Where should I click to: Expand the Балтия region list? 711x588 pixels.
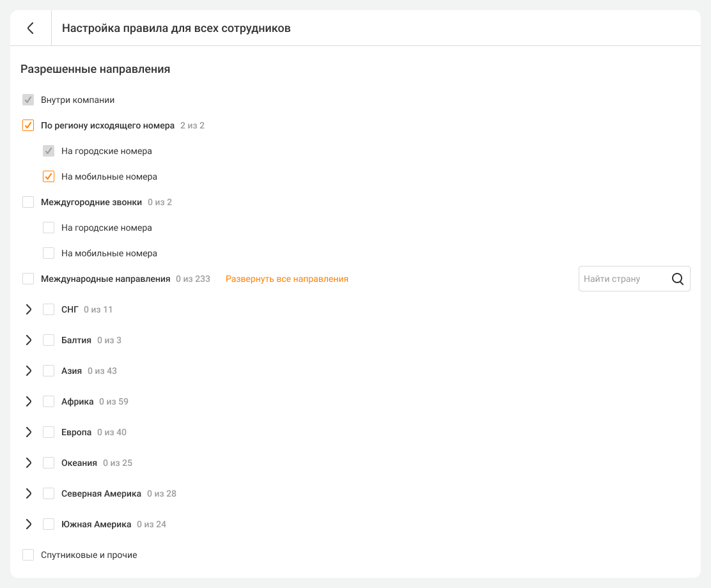click(28, 340)
